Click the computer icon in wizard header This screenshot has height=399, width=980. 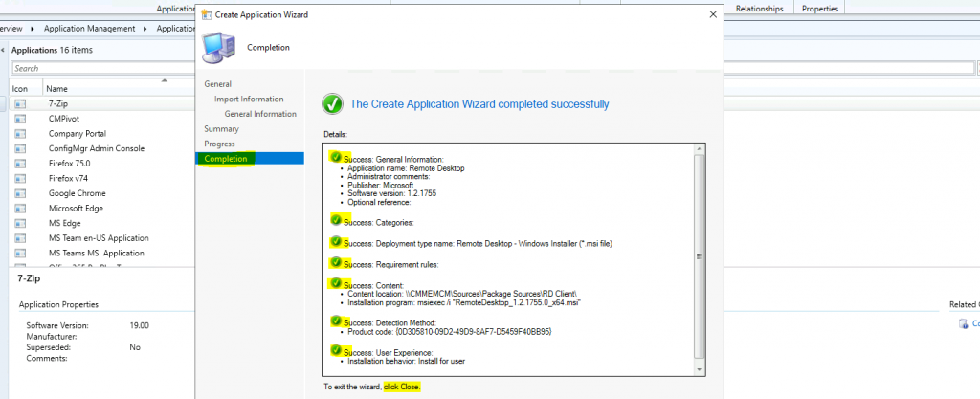click(x=219, y=48)
